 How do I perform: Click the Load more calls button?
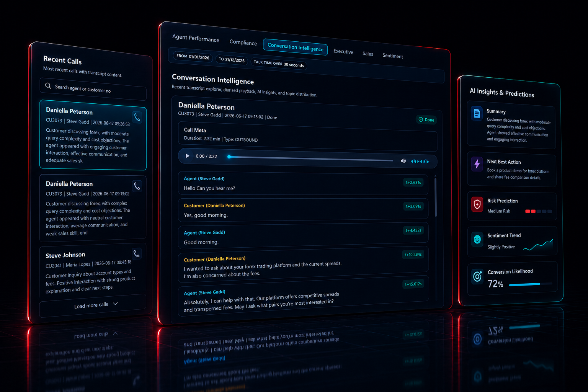93,306
